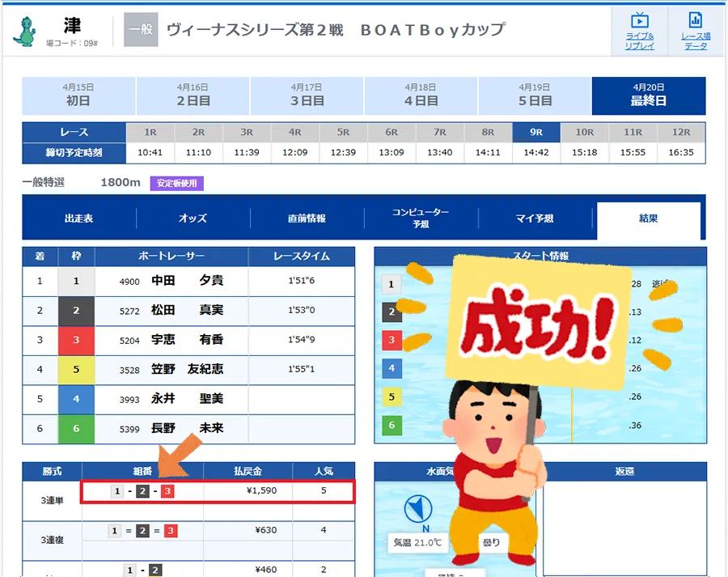Select race 1R in the race list

(x=150, y=132)
